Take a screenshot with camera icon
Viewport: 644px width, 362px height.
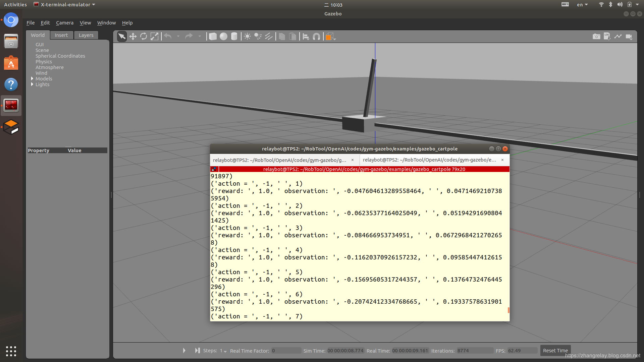(596, 37)
